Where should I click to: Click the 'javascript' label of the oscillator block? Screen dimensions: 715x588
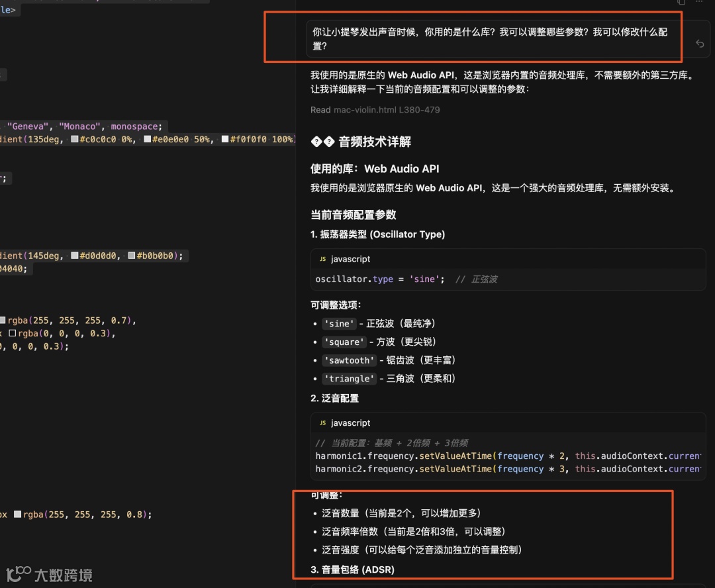point(350,259)
